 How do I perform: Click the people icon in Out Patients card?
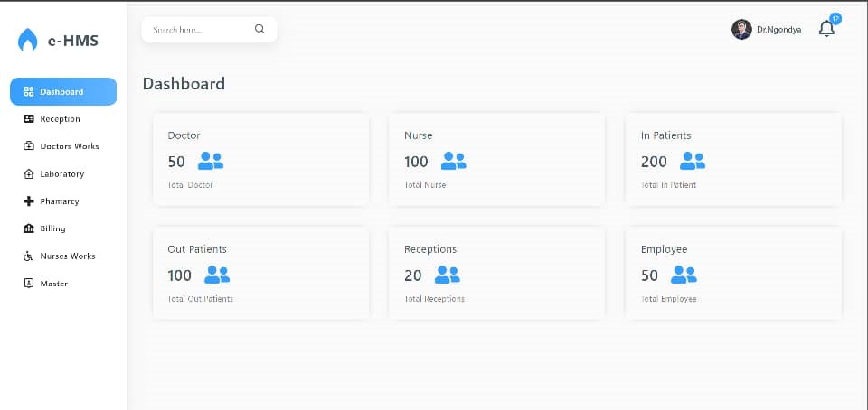click(218, 275)
